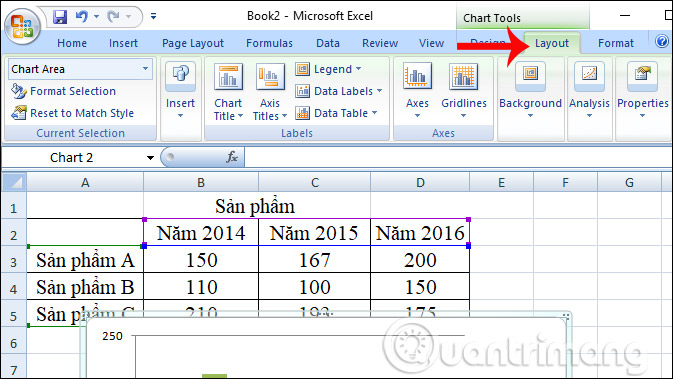
Task: Open the Axes options button
Action: click(417, 91)
